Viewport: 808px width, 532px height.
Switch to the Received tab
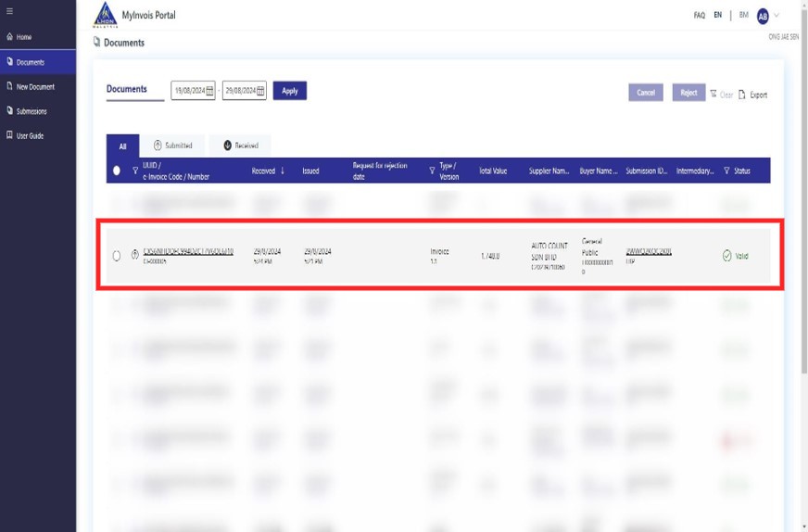(240, 146)
